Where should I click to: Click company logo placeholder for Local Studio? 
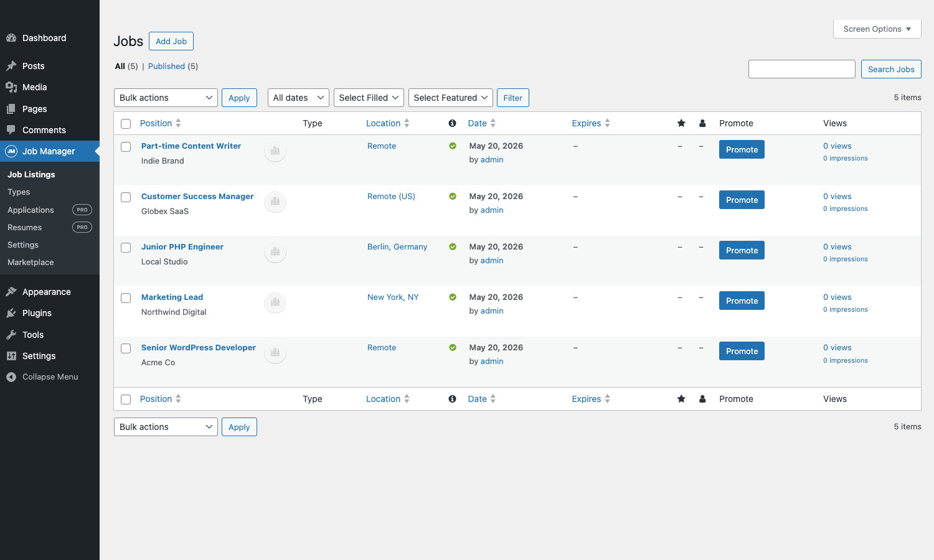pos(275,252)
